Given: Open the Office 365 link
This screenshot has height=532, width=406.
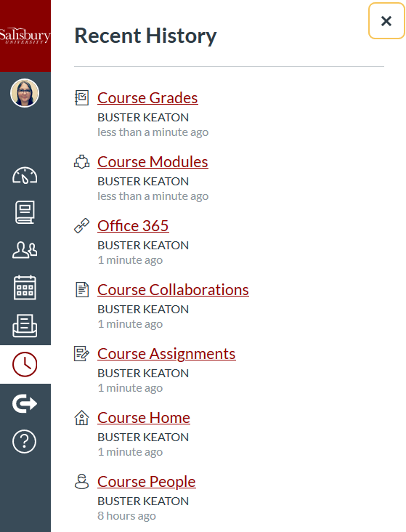Looking at the screenshot, I should [x=133, y=225].
